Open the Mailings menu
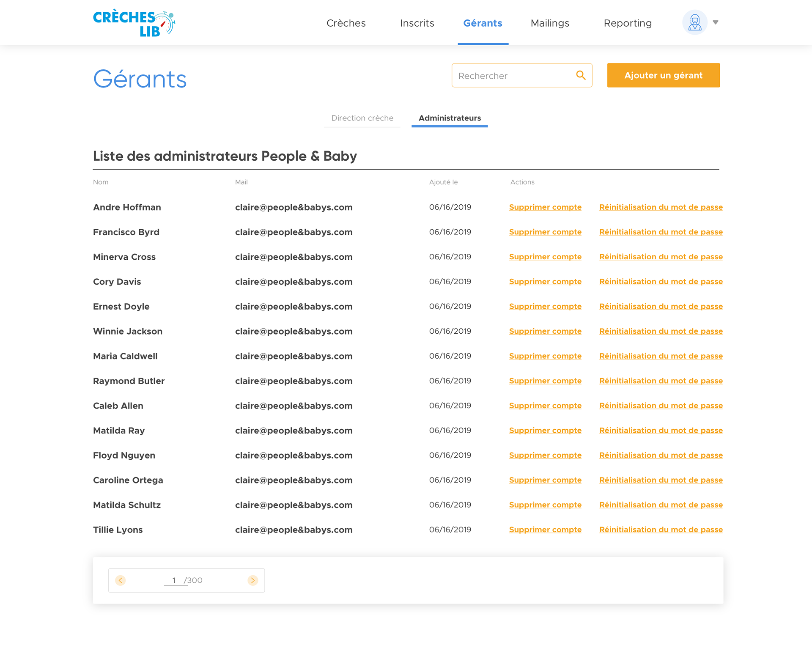Viewport: 812px width, 645px height. tap(550, 23)
